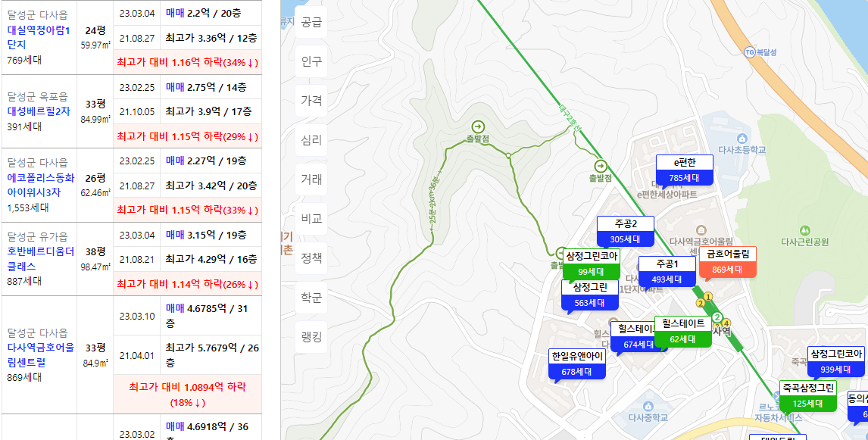
Task: Select the e편한 785세대 map marker
Action: tap(684, 170)
